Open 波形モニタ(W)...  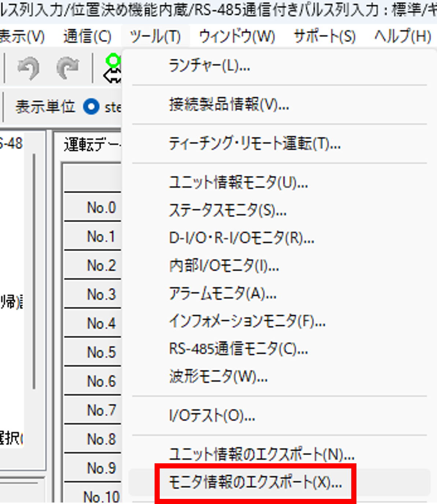point(279,376)
